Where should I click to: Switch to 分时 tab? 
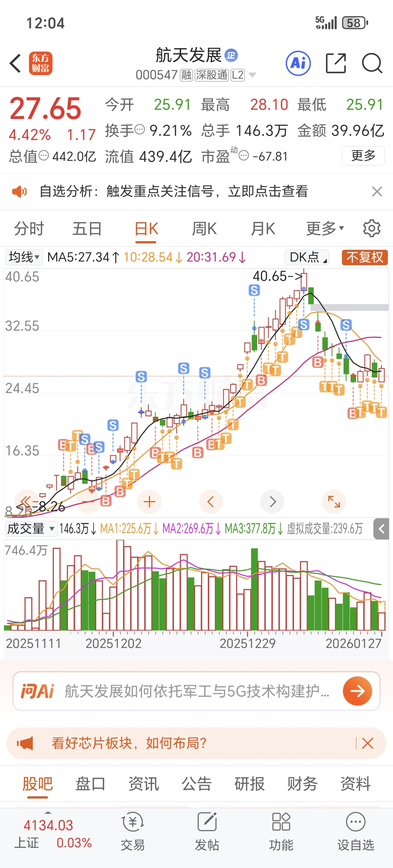click(x=29, y=229)
